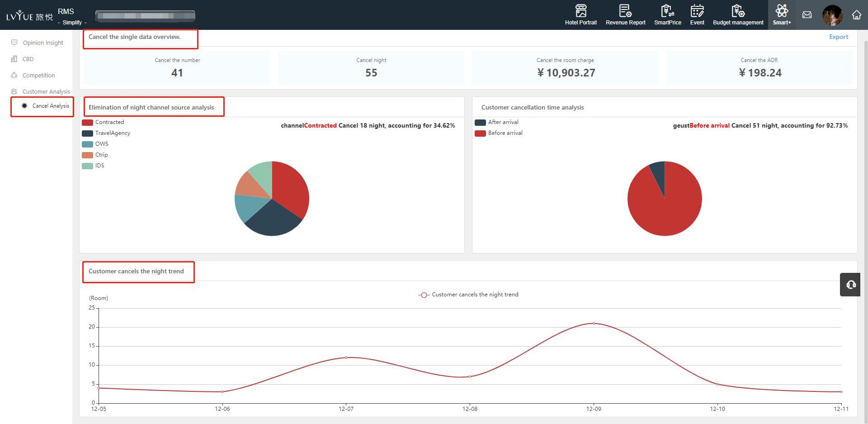Select the Smart+ module
This screenshot has height=424, width=868.
[782, 15]
